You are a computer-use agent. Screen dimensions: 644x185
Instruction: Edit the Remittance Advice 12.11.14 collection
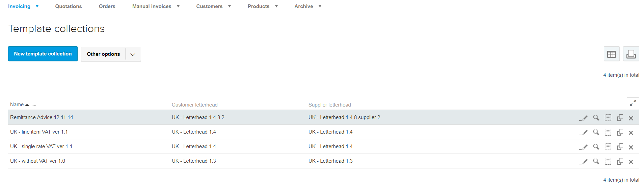pyautogui.click(x=583, y=118)
